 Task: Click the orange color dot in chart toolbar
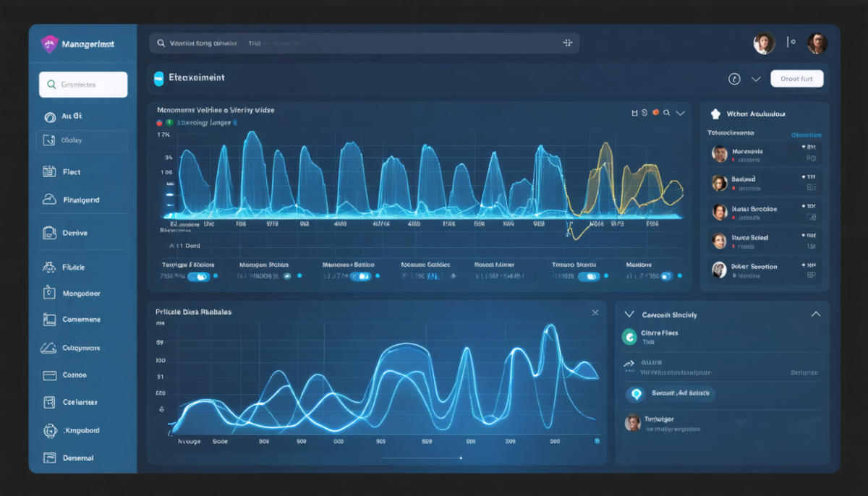655,112
